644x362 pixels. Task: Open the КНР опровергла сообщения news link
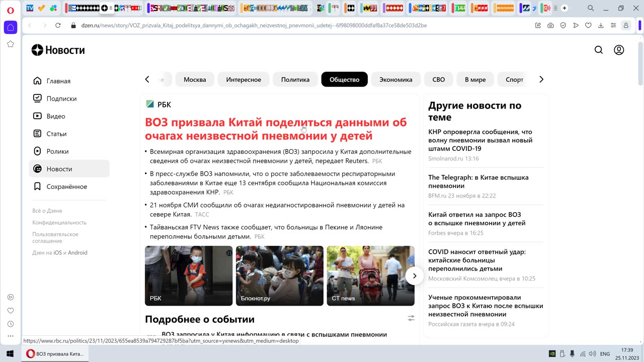click(480, 140)
